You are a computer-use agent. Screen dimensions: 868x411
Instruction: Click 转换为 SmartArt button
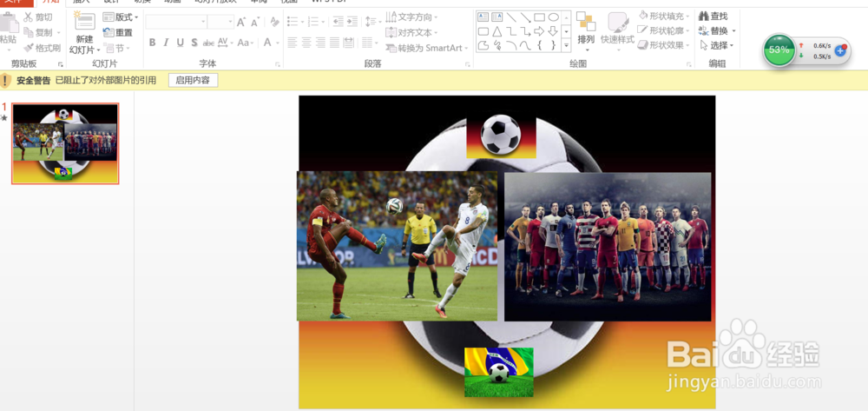427,48
